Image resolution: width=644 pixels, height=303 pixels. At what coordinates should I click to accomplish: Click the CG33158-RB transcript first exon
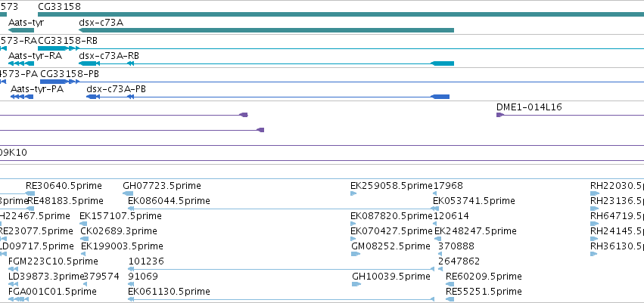[52, 48]
